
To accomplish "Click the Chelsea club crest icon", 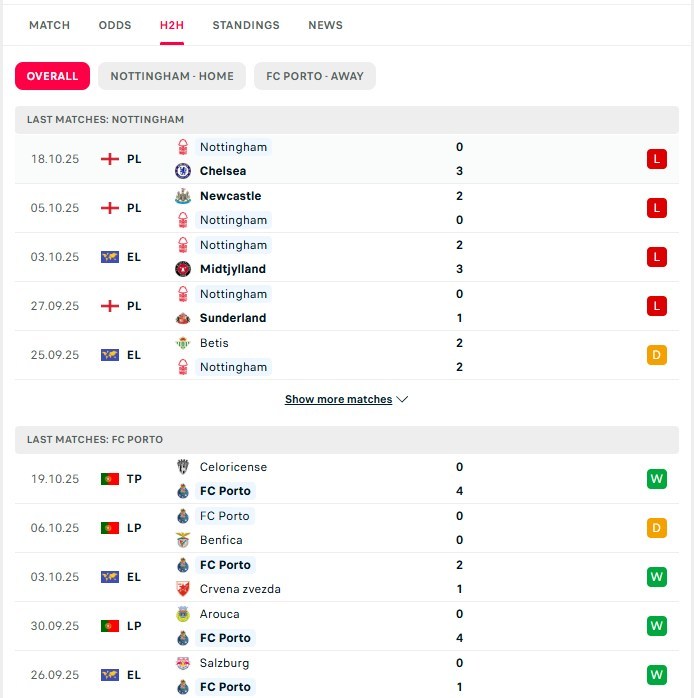I will pos(183,171).
